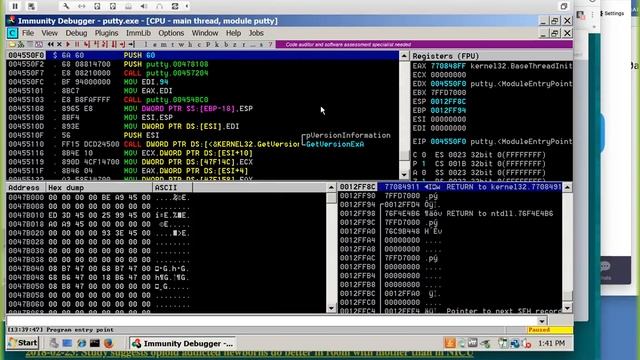
Task: Open the Window menu
Action: coord(205,33)
